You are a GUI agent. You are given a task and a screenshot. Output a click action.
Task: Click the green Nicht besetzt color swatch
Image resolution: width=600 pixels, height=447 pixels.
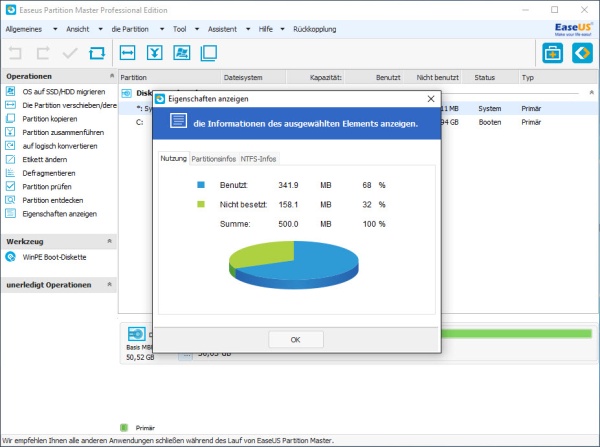pyautogui.click(x=201, y=204)
